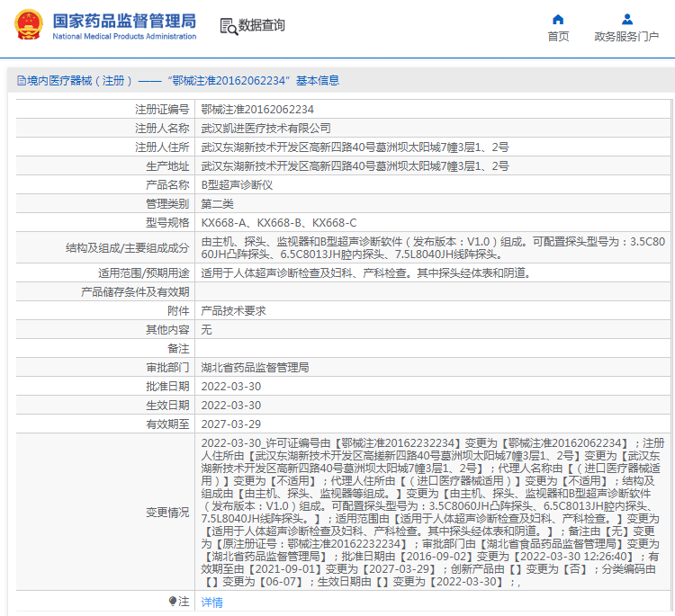This screenshot has width=675, height=616.
Task: Click the document icon before 境内医疗器械
Action: tap(21, 80)
